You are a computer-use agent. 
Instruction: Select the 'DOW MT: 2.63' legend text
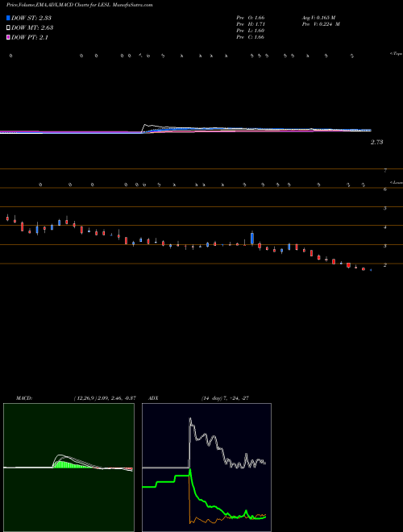coord(32,28)
